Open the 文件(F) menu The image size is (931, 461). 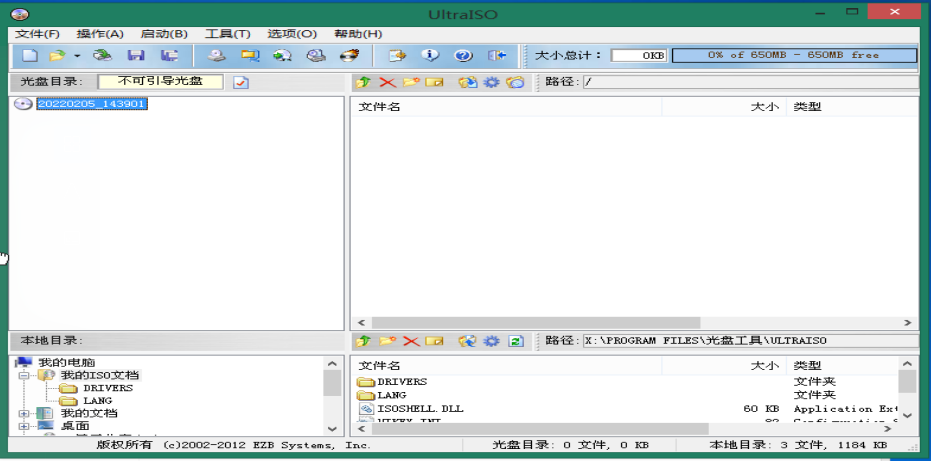37,34
